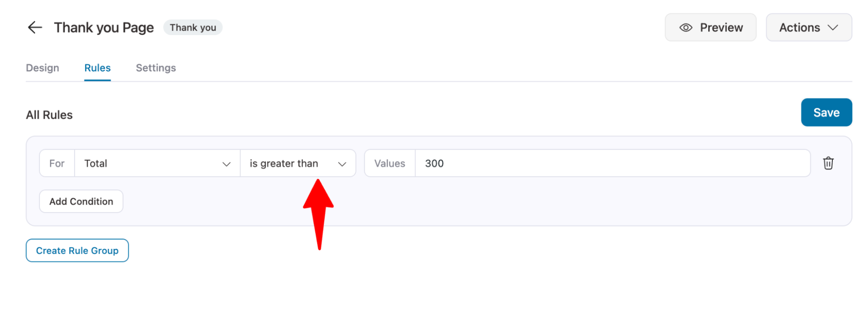Click the eye icon in Preview
This screenshot has width=868, height=310.
click(686, 27)
